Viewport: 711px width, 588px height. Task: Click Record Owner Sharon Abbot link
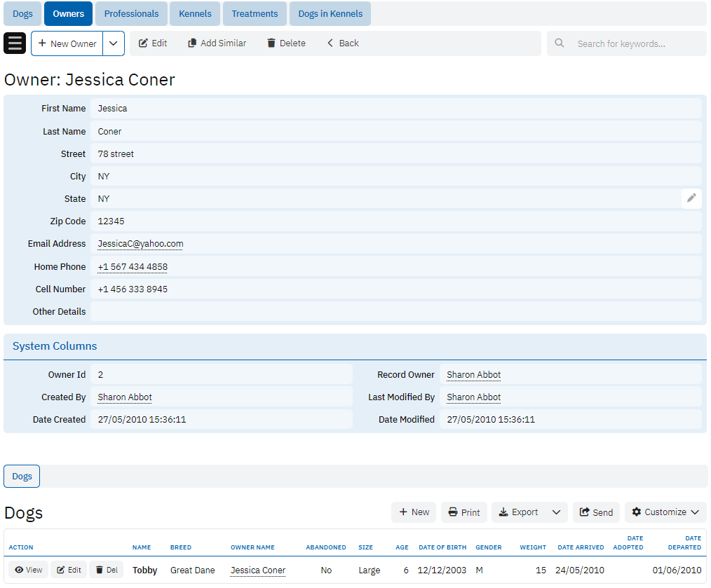click(x=473, y=375)
